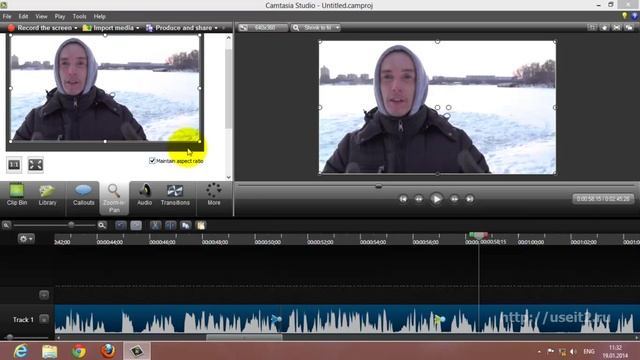Open the Clip Bin tab
Screen dimensions: 640x360
(x=17, y=195)
